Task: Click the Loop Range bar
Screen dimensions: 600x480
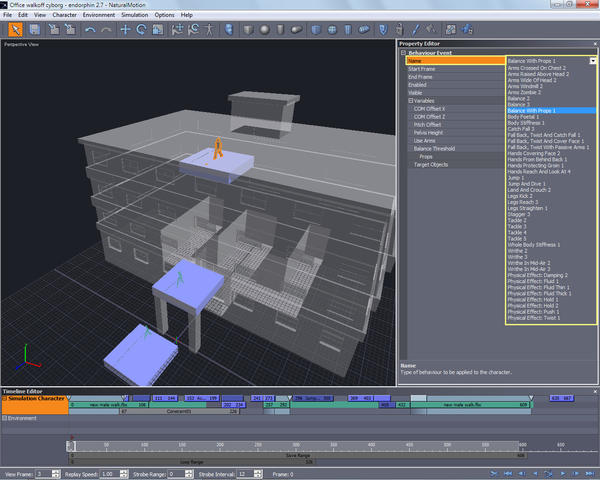Action: [191, 462]
